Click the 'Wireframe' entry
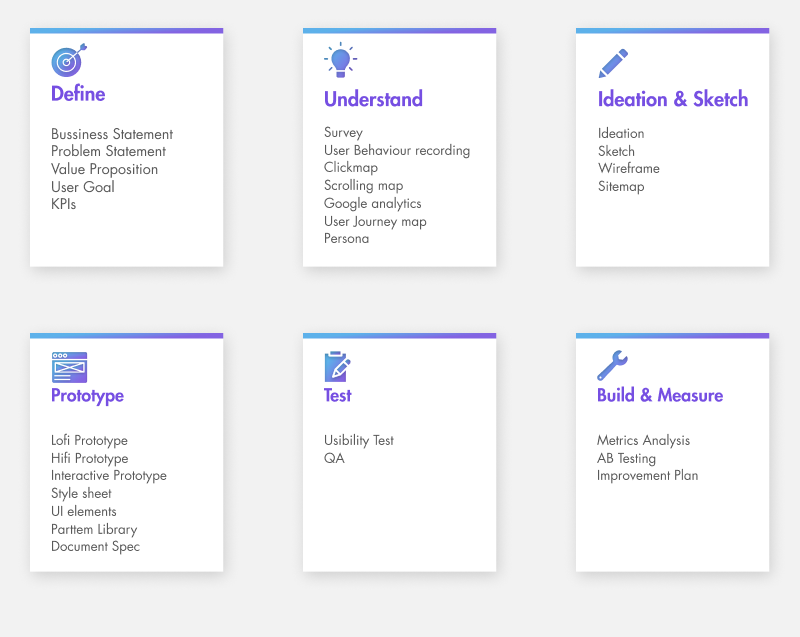Image resolution: width=800 pixels, height=637 pixels. [x=629, y=169]
